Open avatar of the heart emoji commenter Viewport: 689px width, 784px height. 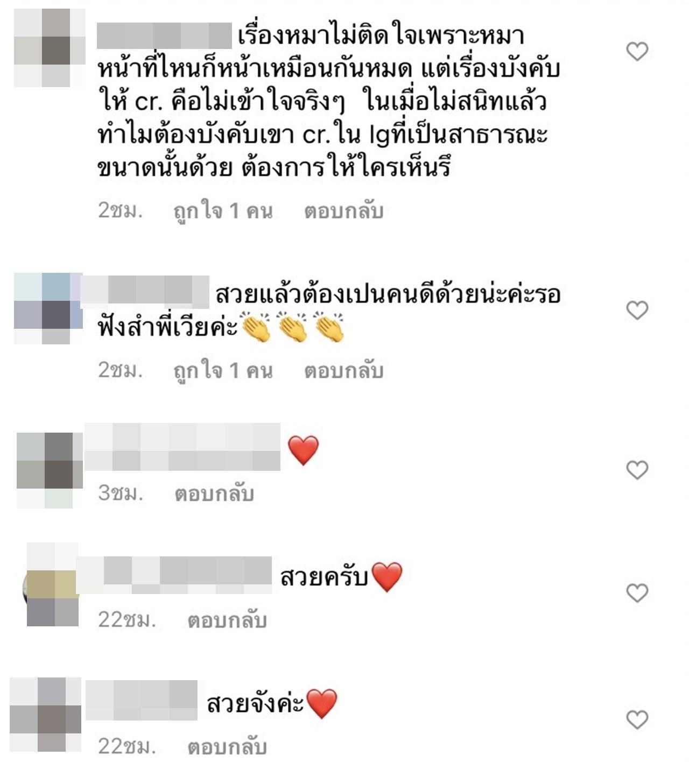click(x=50, y=470)
